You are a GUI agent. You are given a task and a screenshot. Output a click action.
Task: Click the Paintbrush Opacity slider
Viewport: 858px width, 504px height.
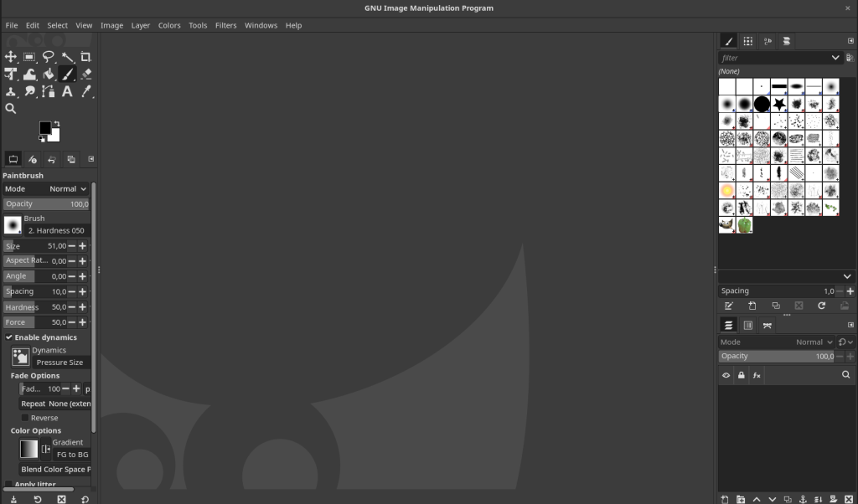[x=46, y=204]
